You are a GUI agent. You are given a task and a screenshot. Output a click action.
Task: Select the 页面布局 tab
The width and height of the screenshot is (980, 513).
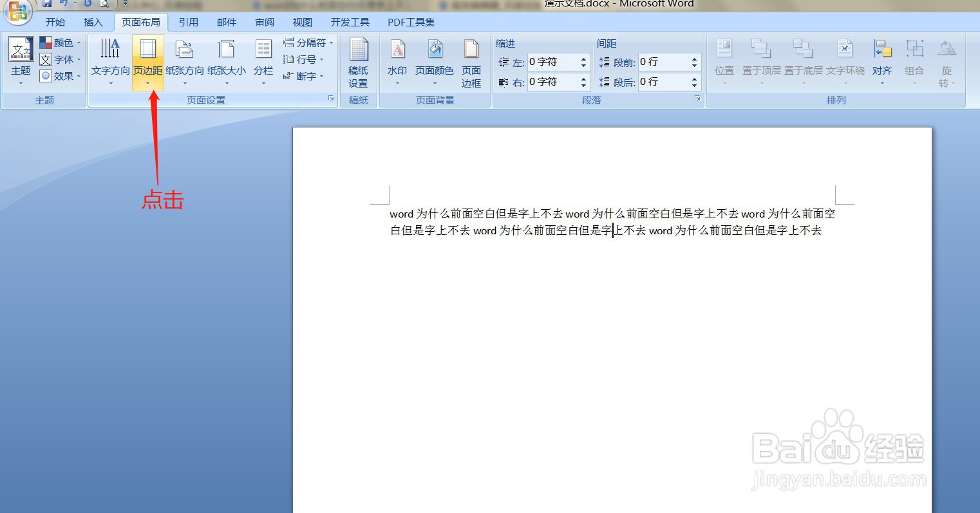(141, 22)
